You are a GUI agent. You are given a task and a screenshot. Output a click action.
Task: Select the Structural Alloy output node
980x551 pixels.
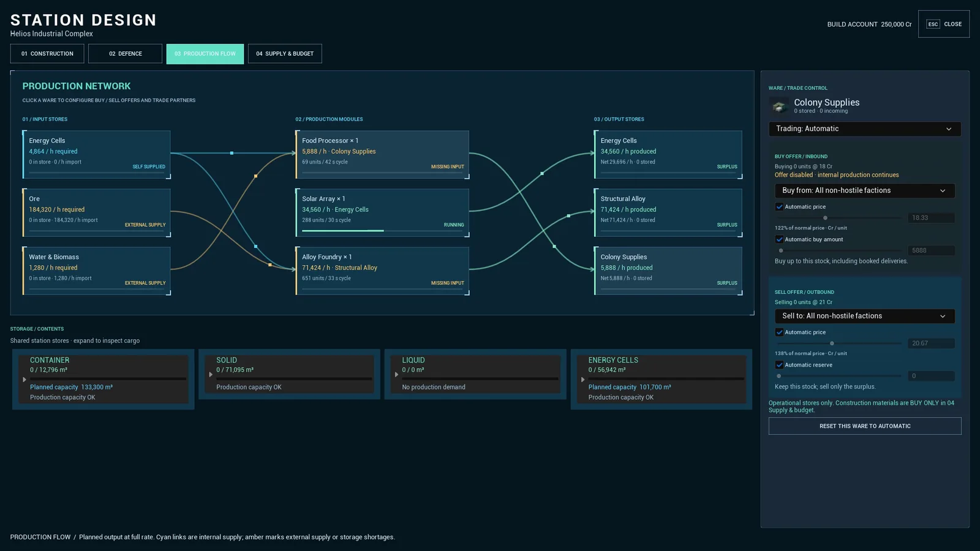(x=668, y=212)
